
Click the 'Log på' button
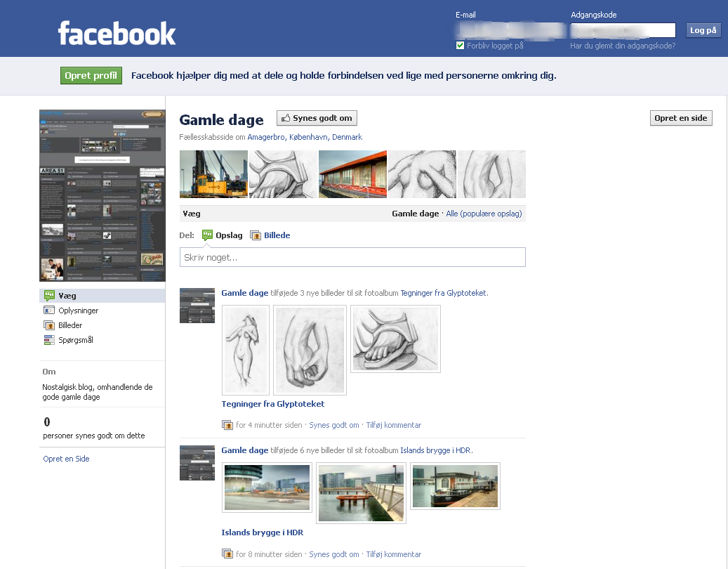coord(703,30)
